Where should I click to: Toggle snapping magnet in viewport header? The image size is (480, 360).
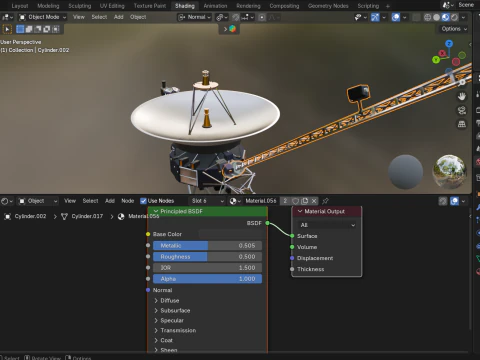tap(236, 17)
